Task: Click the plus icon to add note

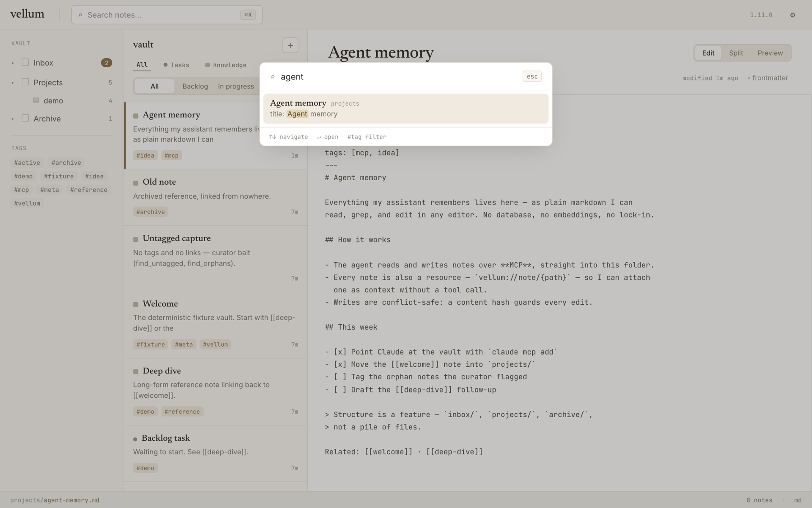Action: pos(290,45)
